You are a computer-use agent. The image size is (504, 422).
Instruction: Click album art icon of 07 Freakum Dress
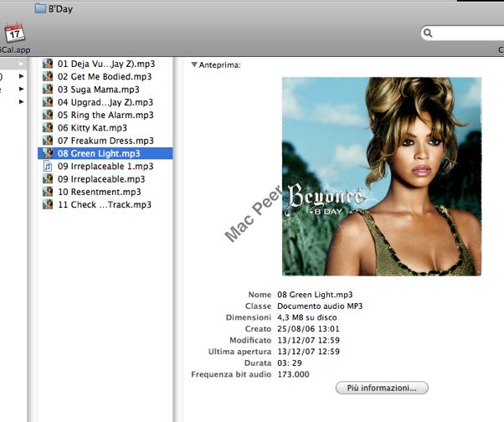coord(48,141)
